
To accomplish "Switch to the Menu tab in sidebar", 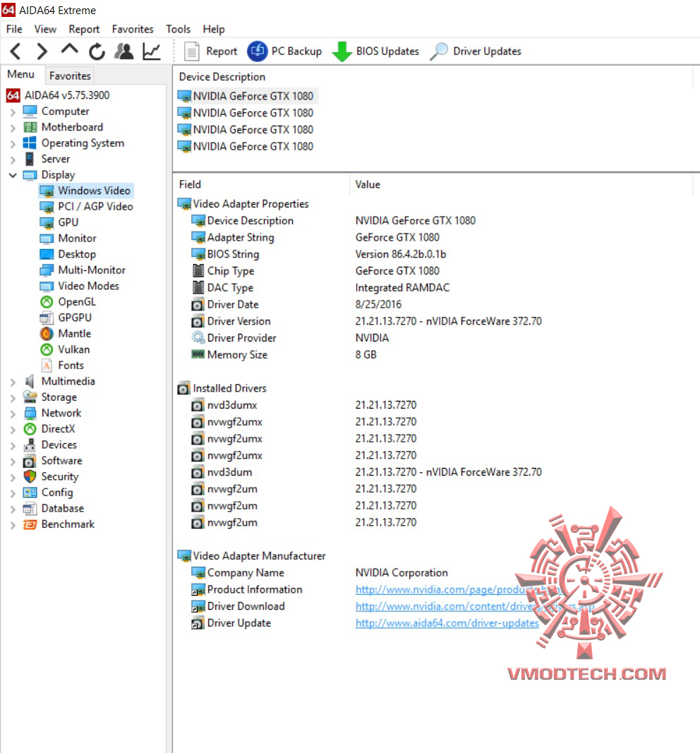I will pos(20,74).
